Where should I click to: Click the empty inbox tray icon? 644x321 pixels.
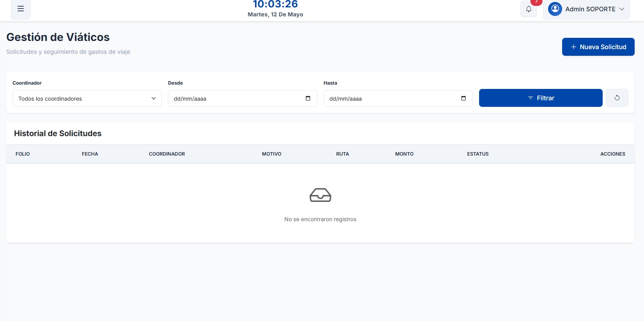[320, 195]
